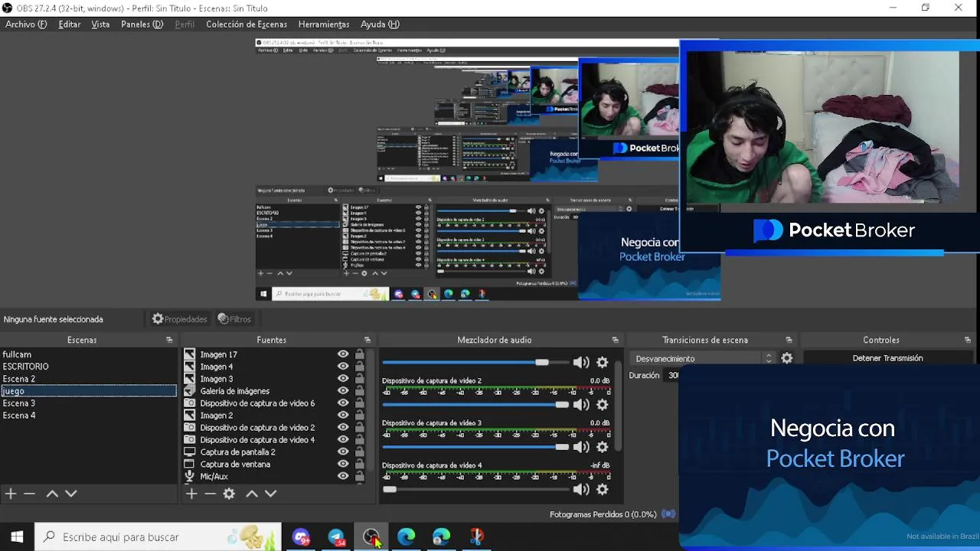Open the Ayuda menu

pyautogui.click(x=380, y=24)
